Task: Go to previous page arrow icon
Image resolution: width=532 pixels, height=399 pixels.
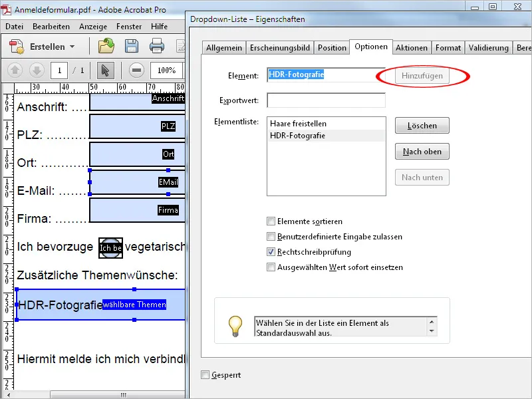Action: pyautogui.click(x=15, y=70)
